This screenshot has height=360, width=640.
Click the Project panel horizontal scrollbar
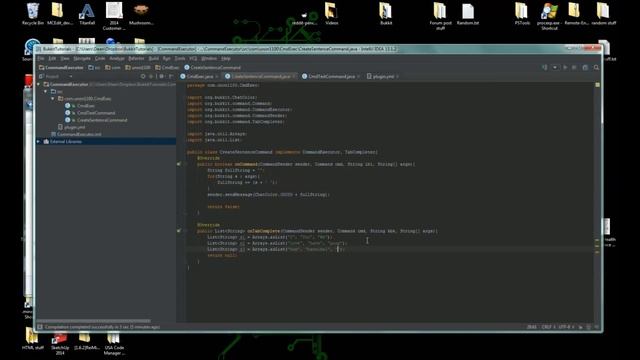pyautogui.click(x=94, y=321)
